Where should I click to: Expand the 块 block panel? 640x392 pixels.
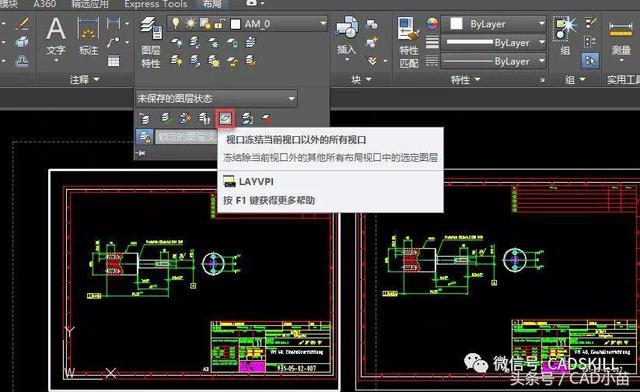point(361,80)
